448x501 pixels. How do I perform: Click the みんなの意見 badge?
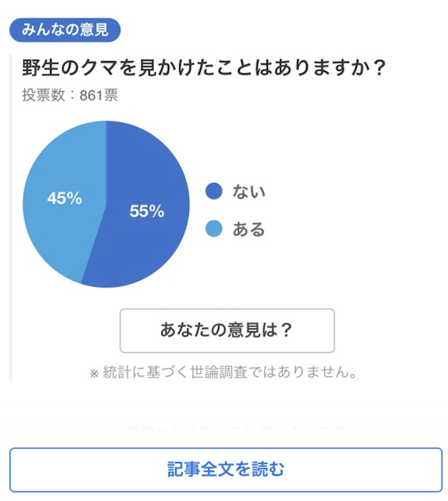65,30
